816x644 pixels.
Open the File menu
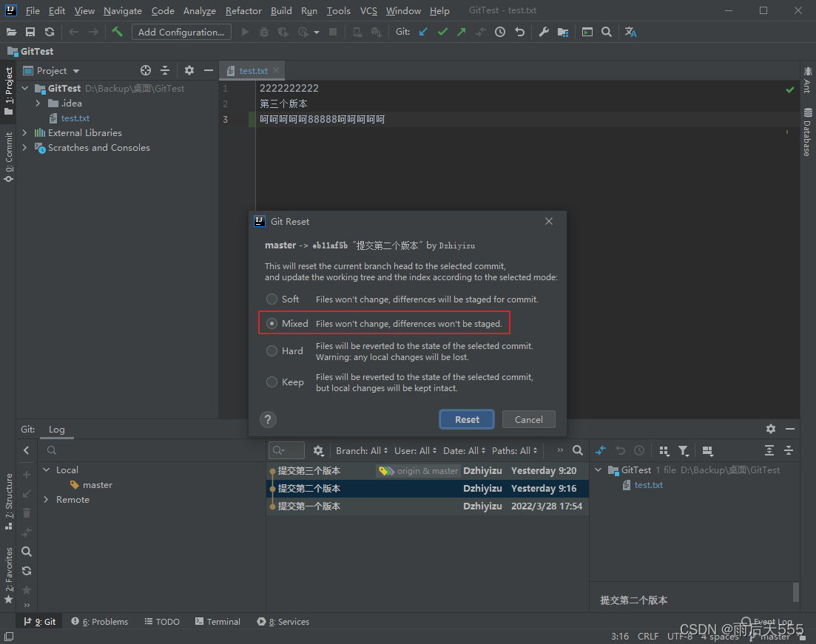33,11
